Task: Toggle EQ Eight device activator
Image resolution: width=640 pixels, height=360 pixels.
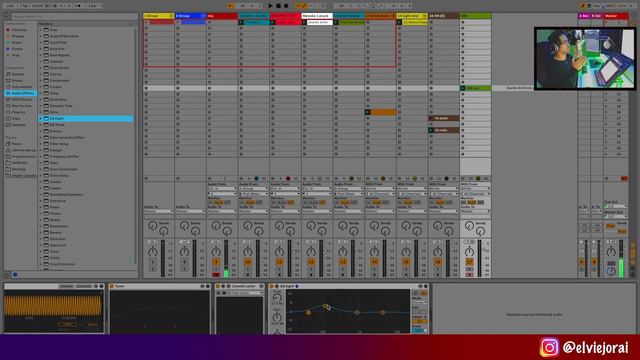Action: tap(272, 286)
